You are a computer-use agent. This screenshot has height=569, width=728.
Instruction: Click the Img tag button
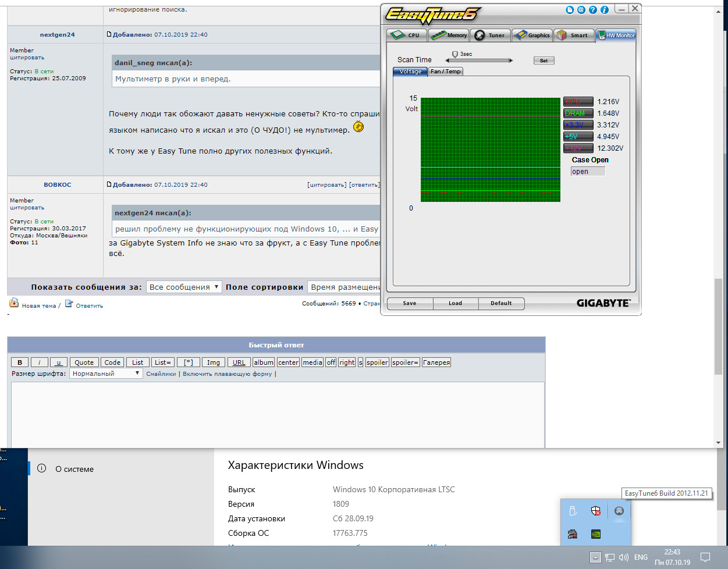coord(214,362)
